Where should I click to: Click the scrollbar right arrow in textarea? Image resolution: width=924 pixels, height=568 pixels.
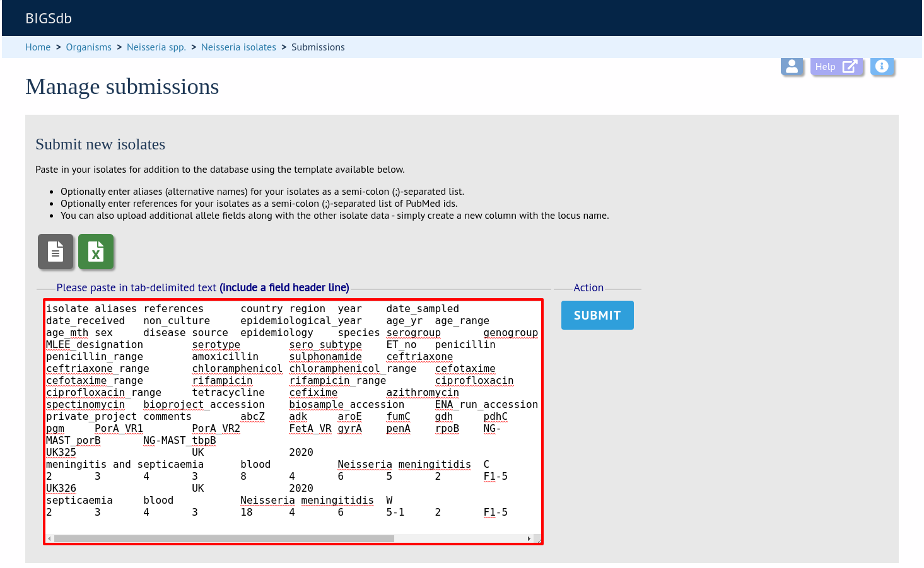529,538
